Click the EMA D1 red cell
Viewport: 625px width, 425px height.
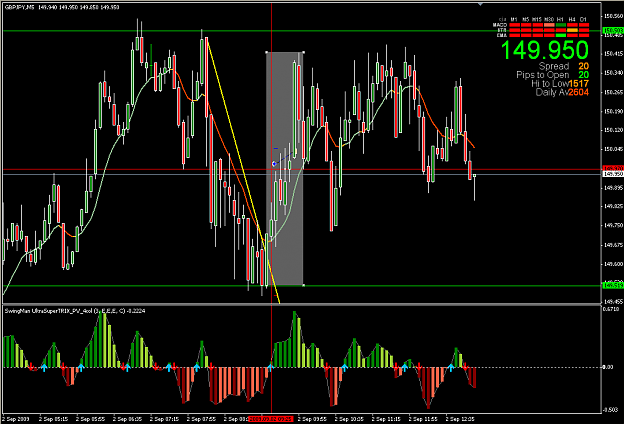[584, 35]
